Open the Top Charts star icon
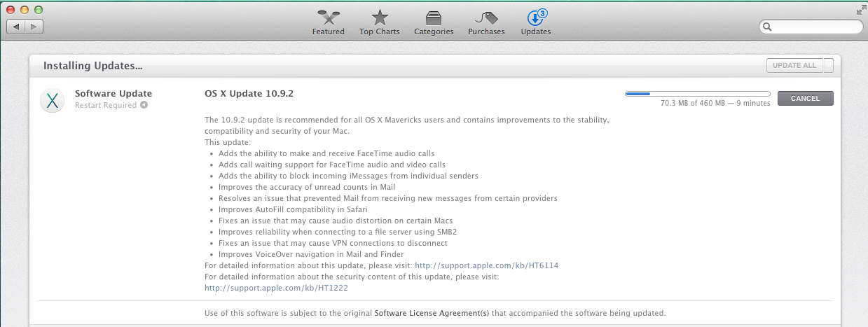 point(380,17)
